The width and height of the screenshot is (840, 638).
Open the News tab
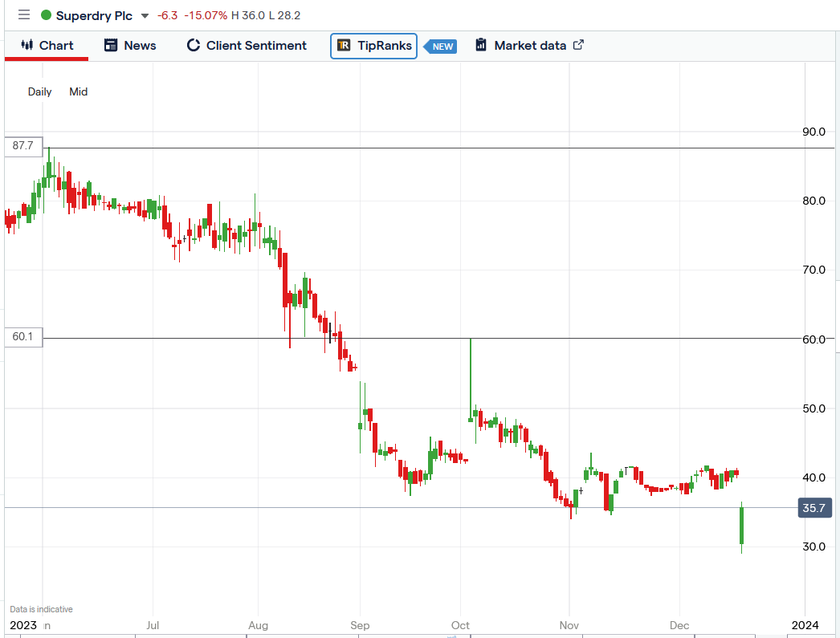(x=130, y=46)
